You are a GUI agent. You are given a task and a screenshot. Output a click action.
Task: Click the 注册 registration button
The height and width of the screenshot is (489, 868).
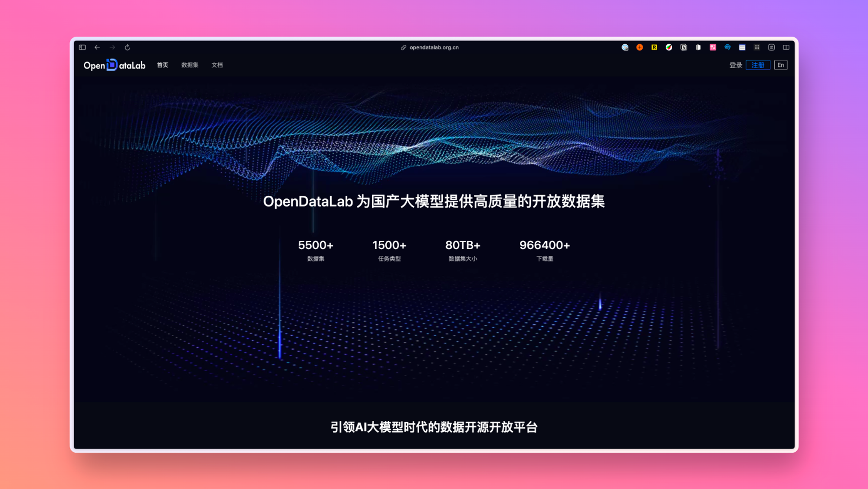click(757, 65)
